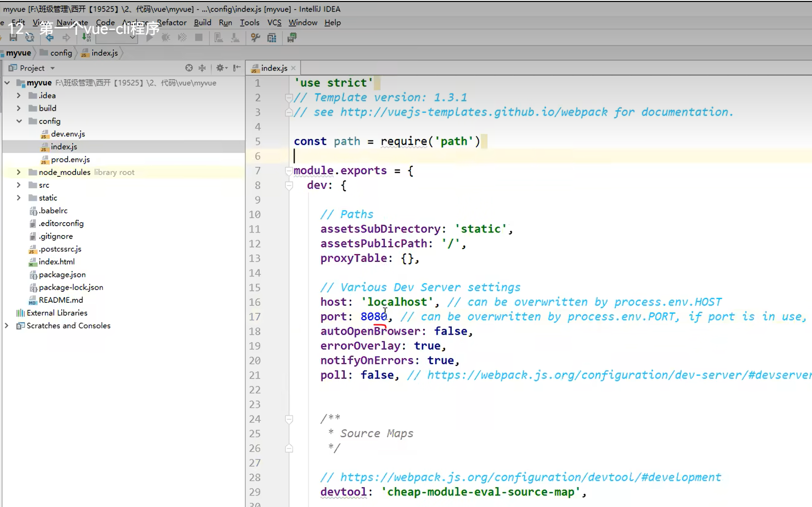
Task: Select index.html in project tree
Action: click(x=56, y=261)
